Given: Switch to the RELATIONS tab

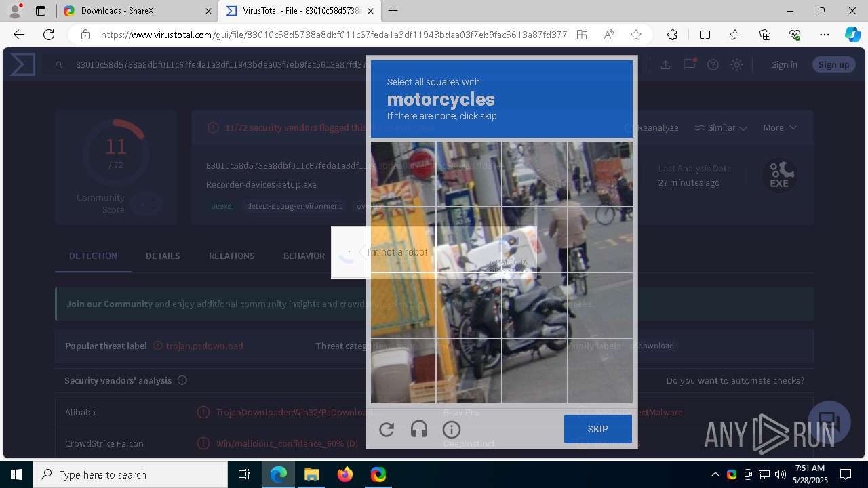Looking at the screenshot, I should 232,256.
